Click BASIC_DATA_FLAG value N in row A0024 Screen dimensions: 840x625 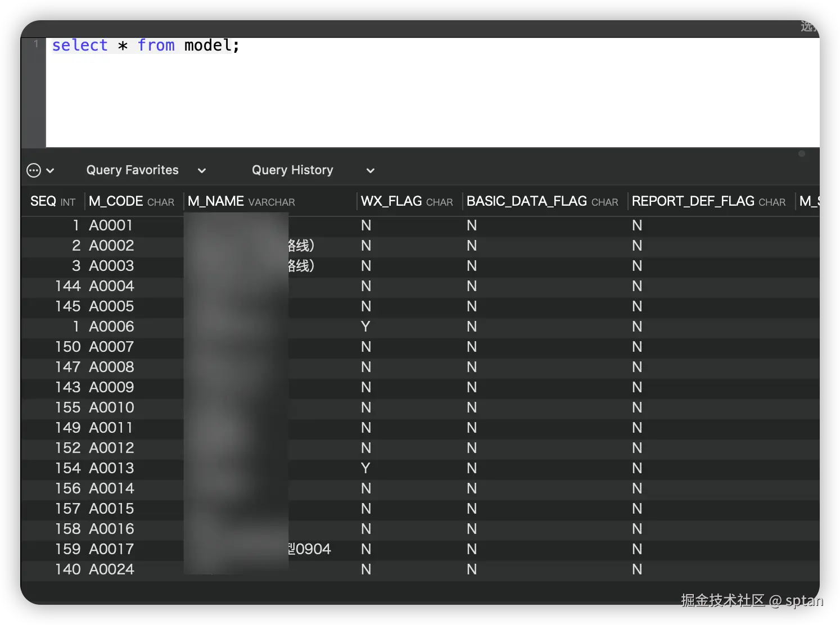pyautogui.click(x=472, y=569)
